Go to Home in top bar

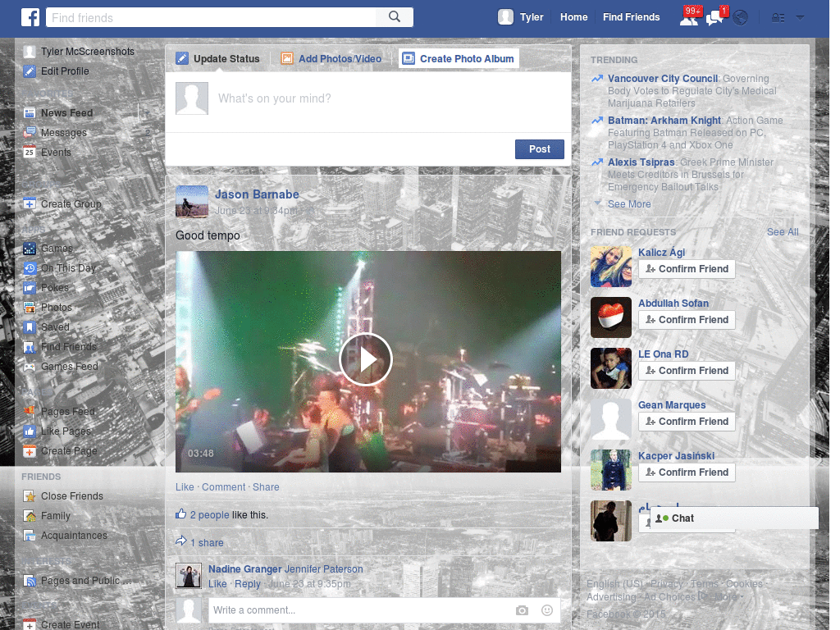[573, 17]
